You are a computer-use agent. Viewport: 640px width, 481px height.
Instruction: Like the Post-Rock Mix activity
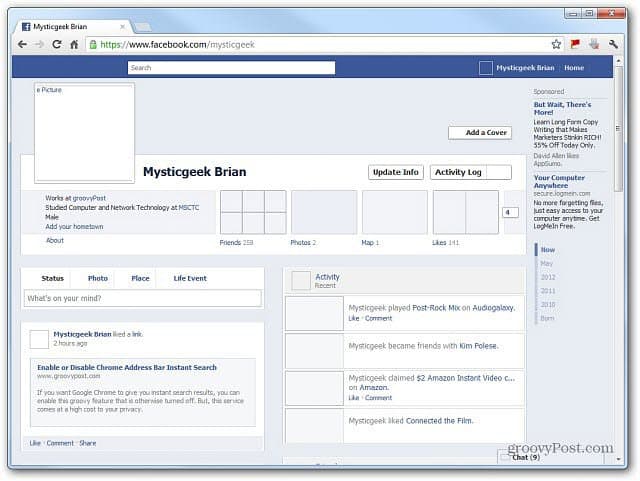point(354,318)
